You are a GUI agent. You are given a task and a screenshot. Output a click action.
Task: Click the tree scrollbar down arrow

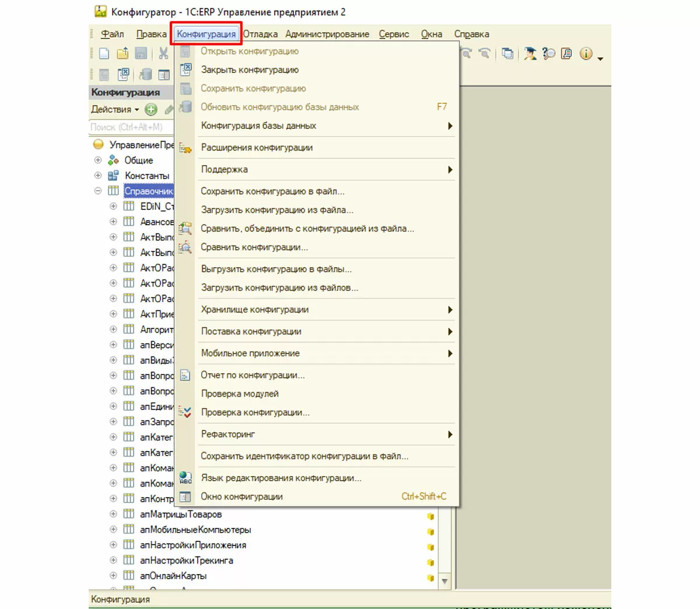(444, 581)
